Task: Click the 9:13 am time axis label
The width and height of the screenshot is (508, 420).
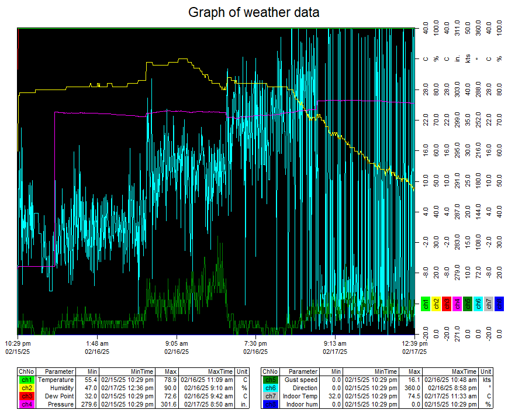Action: (335, 343)
